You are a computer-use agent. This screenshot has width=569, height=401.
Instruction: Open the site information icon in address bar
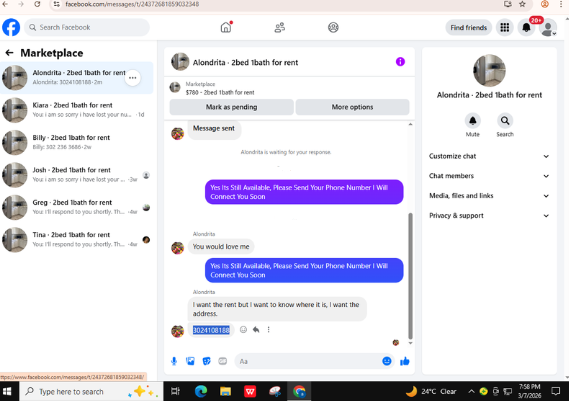tap(56, 4)
